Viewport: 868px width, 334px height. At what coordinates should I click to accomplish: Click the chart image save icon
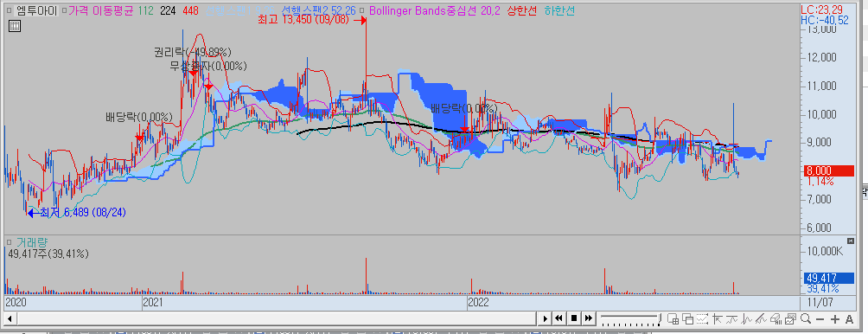pyautogui.click(x=791, y=319)
